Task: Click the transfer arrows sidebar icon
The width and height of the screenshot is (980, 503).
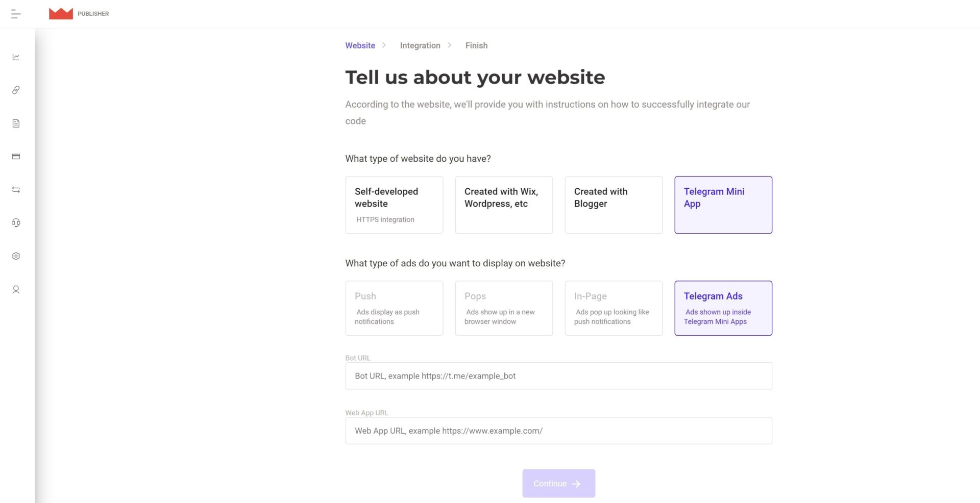Action: click(x=16, y=190)
